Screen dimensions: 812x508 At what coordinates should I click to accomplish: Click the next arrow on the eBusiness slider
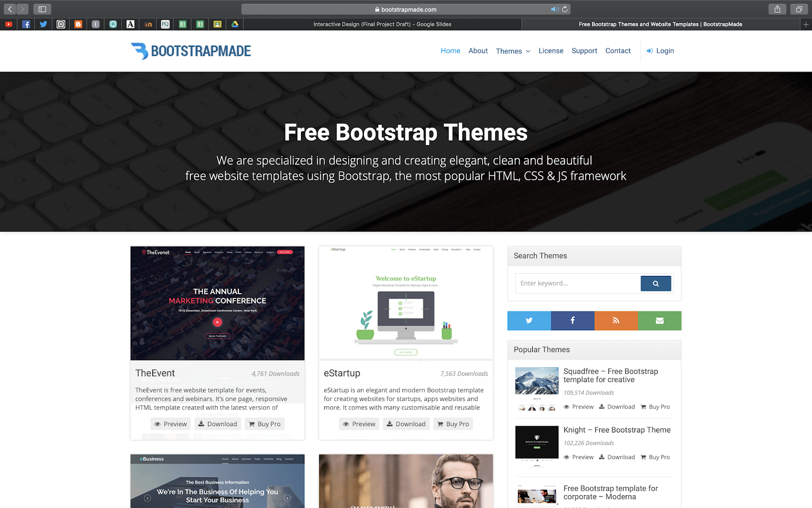[x=287, y=498]
